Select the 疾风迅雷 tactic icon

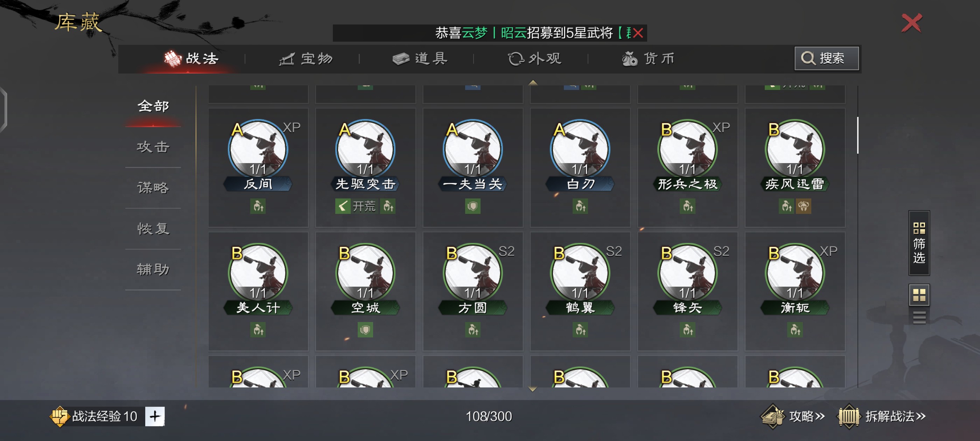pos(795,149)
